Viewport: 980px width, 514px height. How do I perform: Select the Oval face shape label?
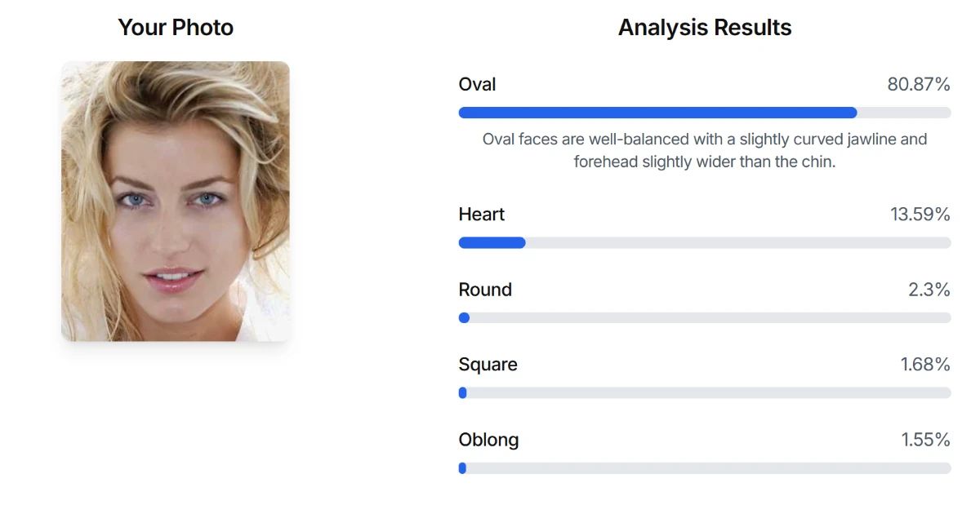tap(478, 84)
